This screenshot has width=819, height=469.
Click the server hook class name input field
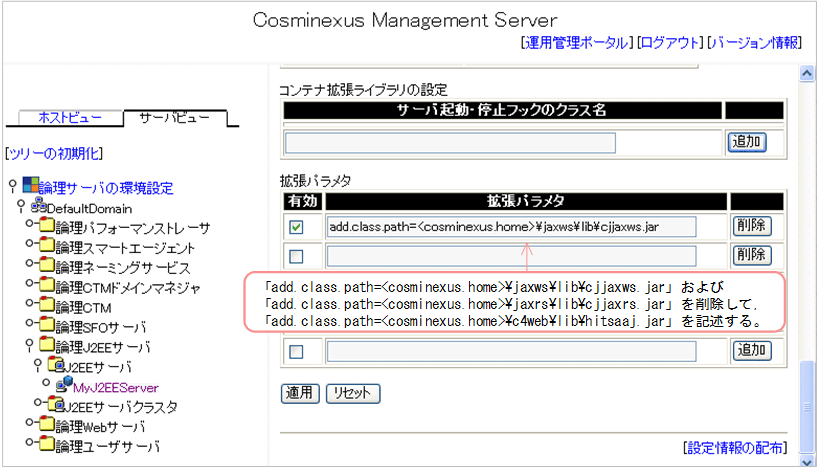[x=450, y=143]
